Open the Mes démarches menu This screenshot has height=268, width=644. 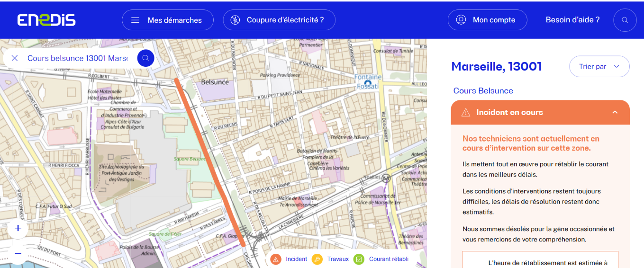point(167,20)
